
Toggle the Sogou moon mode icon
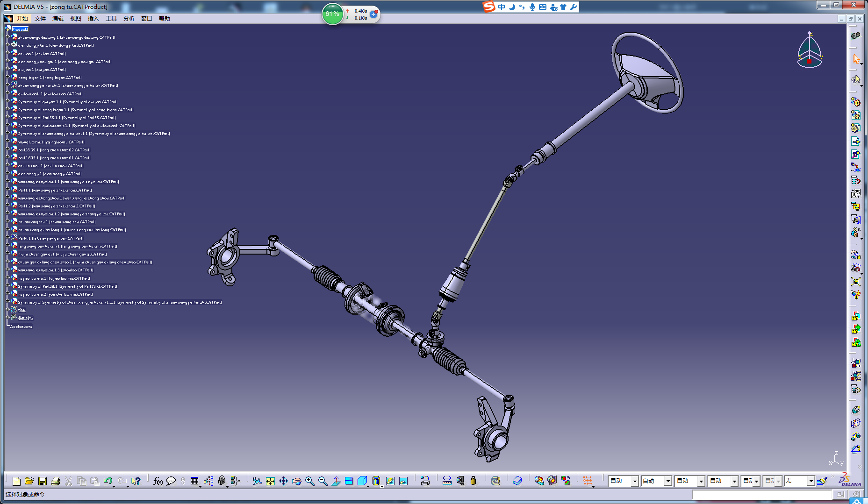coord(512,7)
